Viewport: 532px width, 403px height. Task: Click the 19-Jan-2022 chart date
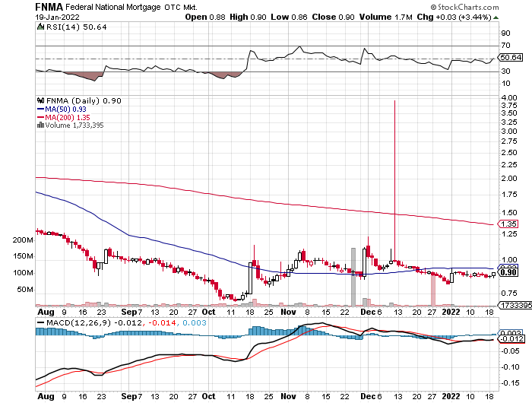point(57,17)
